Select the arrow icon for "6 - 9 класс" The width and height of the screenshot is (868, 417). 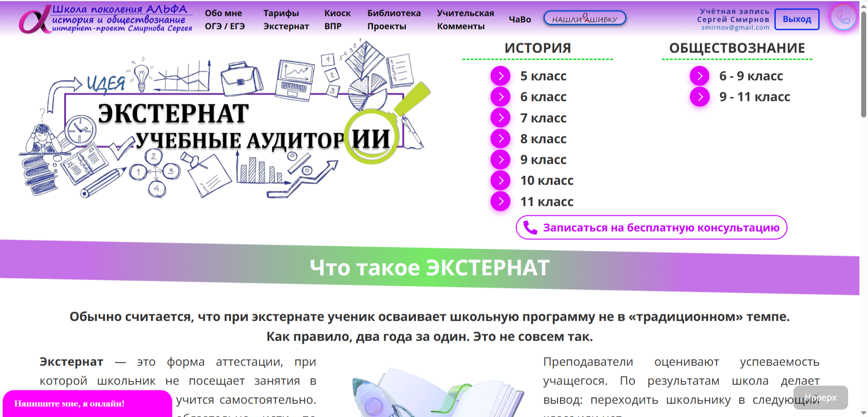pos(699,76)
